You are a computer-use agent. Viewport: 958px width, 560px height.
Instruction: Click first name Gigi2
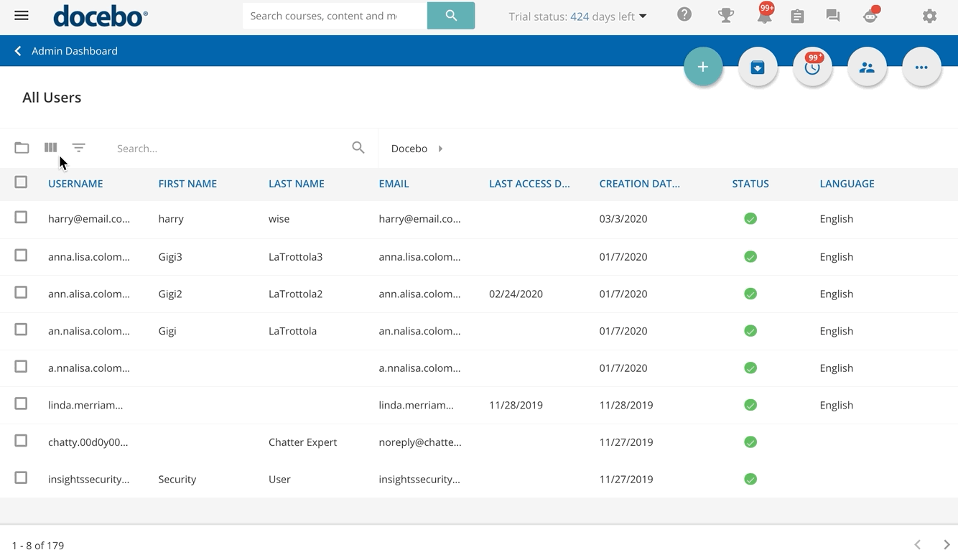(170, 294)
